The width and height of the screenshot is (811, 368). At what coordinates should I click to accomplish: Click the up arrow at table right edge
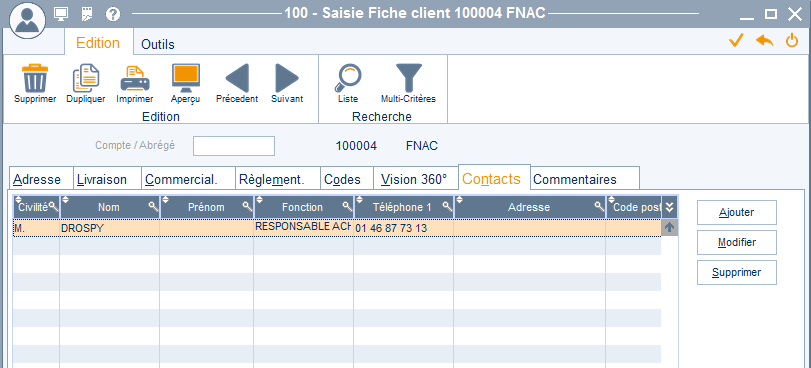[x=669, y=227]
